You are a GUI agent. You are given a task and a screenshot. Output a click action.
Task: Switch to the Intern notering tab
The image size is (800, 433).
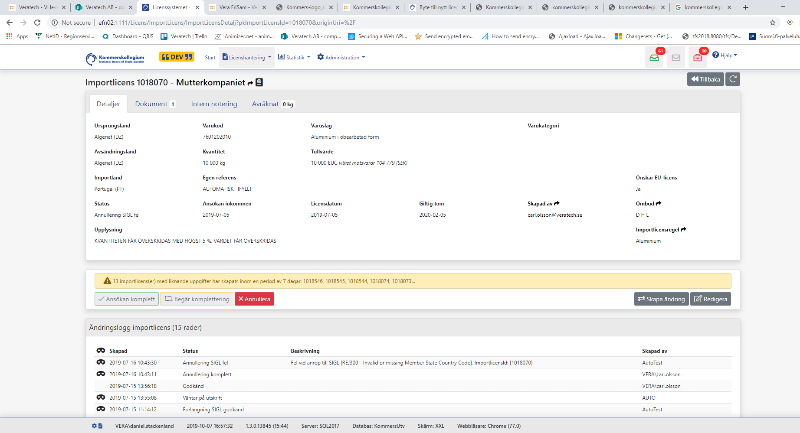tap(214, 103)
